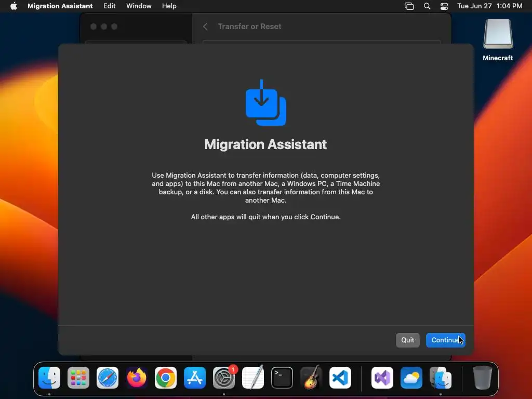
Task: Launch GarageBand from the Dock
Action: click(311, 378)
